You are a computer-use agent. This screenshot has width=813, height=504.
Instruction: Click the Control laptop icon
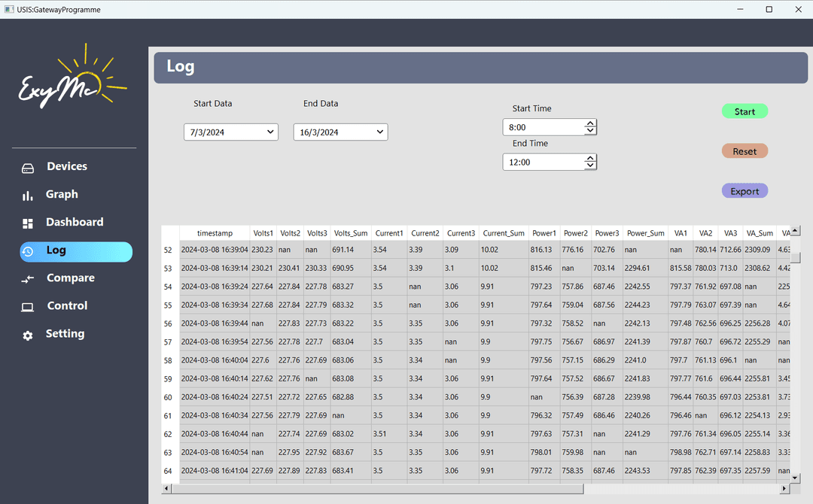pyautogui.click(x=28, y=307)
